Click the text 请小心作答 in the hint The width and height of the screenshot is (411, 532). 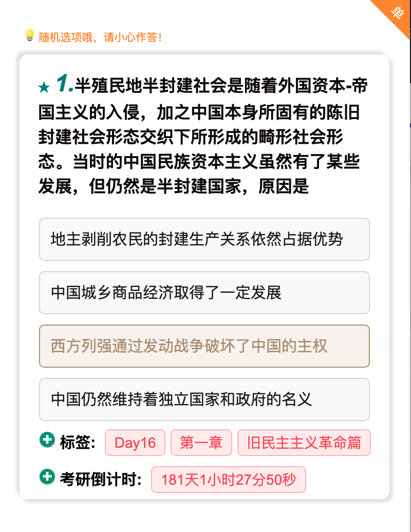point(133,37)
